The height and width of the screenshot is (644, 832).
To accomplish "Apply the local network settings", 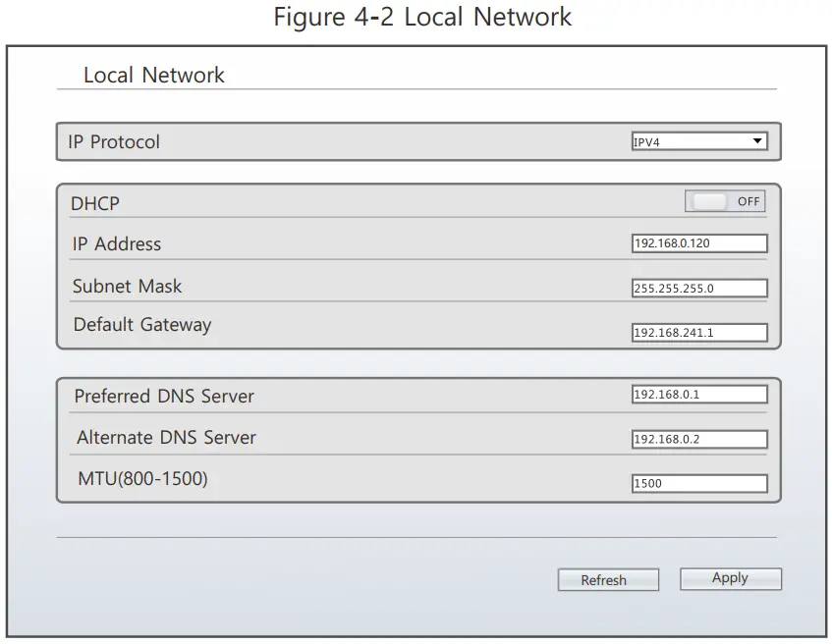I will pyautogui.click(x=730, y=578).
